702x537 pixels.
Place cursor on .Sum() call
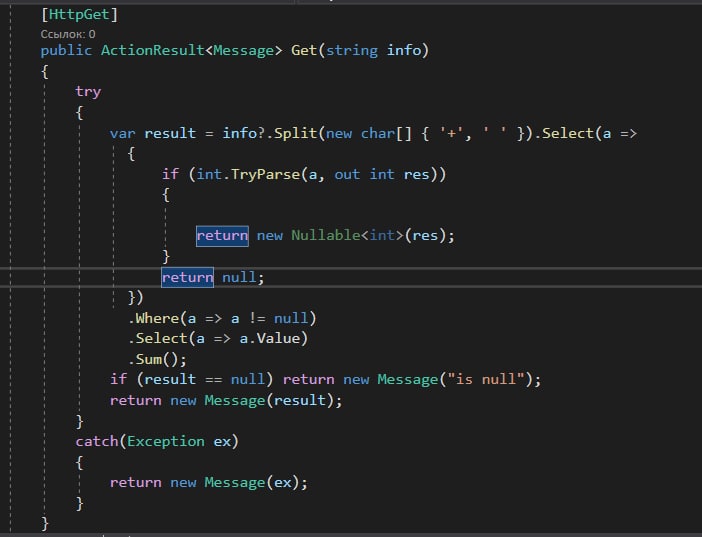(157, 359)
